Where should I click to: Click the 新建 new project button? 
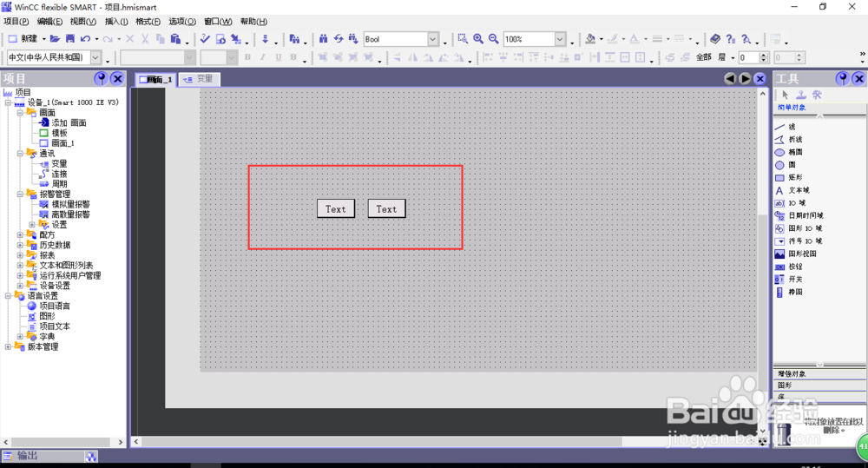[x=23, y=39]
